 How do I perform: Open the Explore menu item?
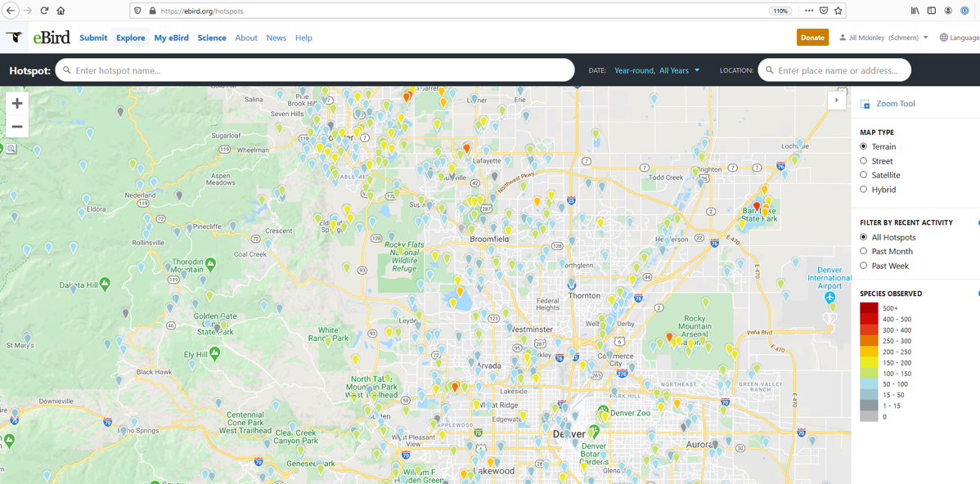click(x=131, y=38)
